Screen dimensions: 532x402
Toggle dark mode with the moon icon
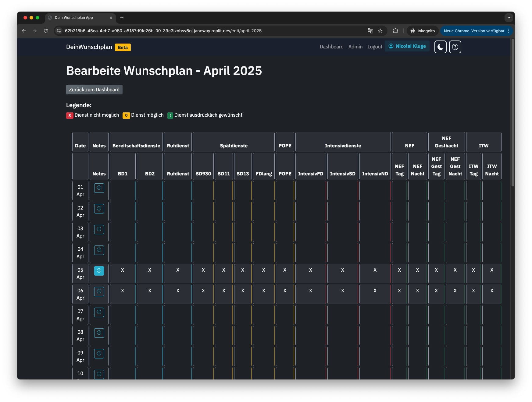pos(440,47)
